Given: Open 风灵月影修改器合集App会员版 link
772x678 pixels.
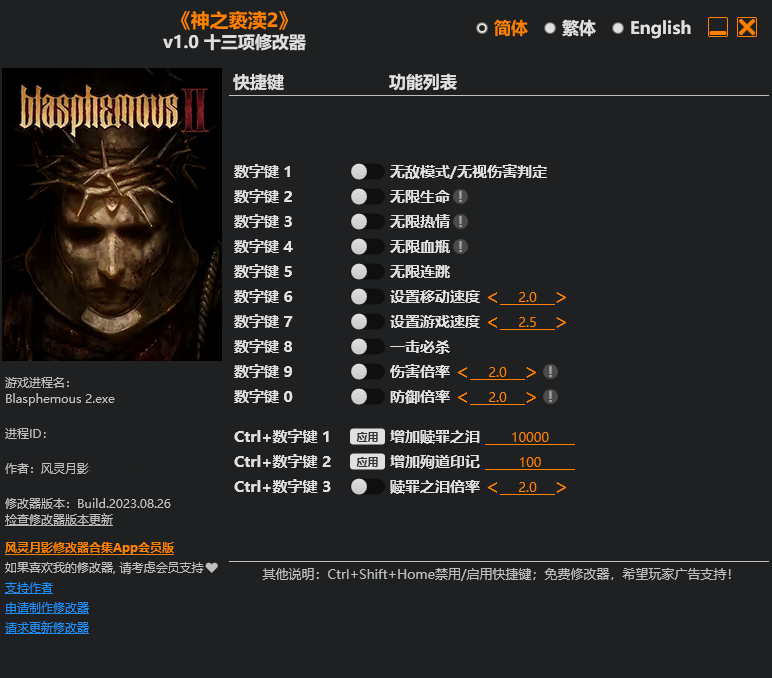Looking at the screenshot, I should (x=90, y=548).
